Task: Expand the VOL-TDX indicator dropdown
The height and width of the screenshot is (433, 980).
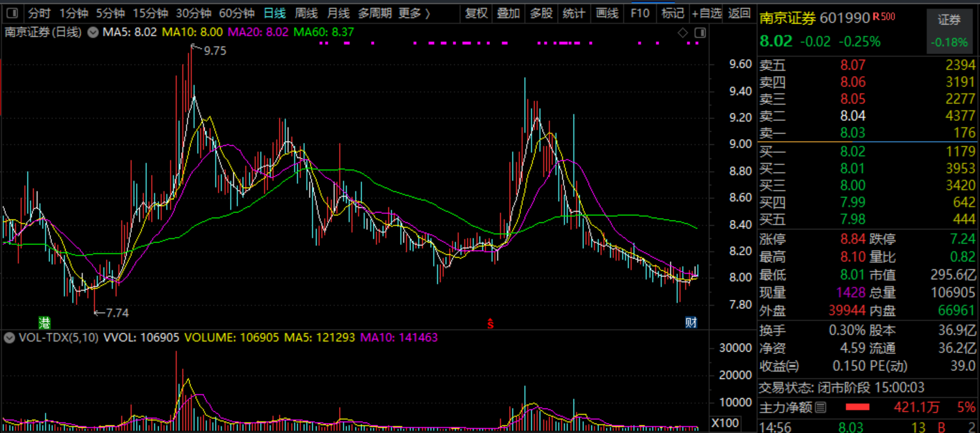Action: click(x=9, y=338)
